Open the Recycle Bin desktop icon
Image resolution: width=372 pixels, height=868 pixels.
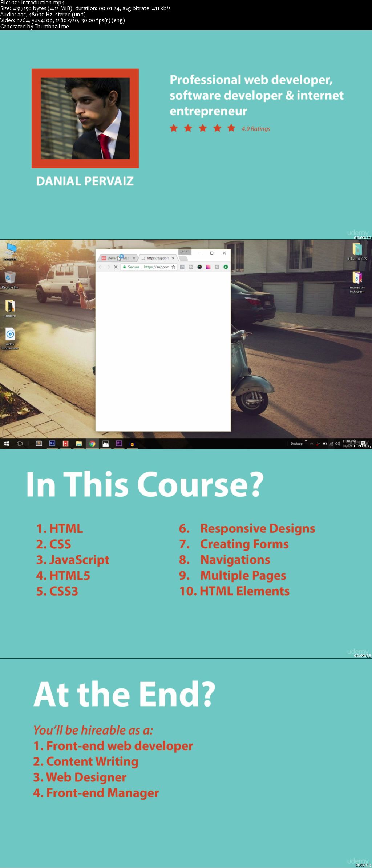tap(10, 280)
